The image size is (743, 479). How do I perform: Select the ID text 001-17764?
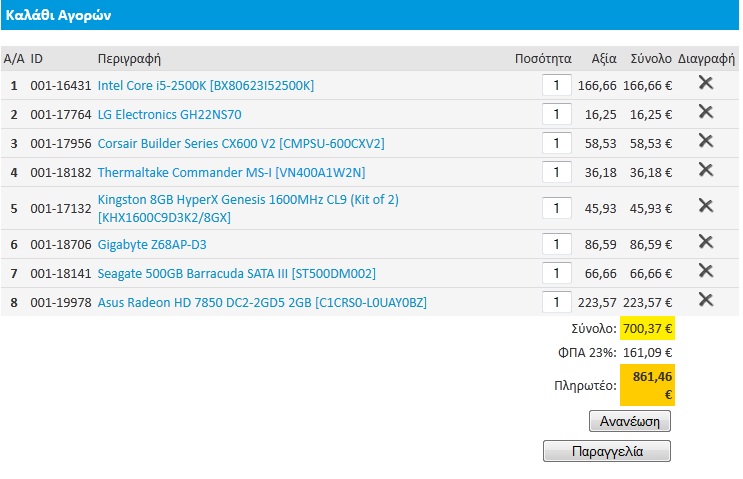[61, 115]
